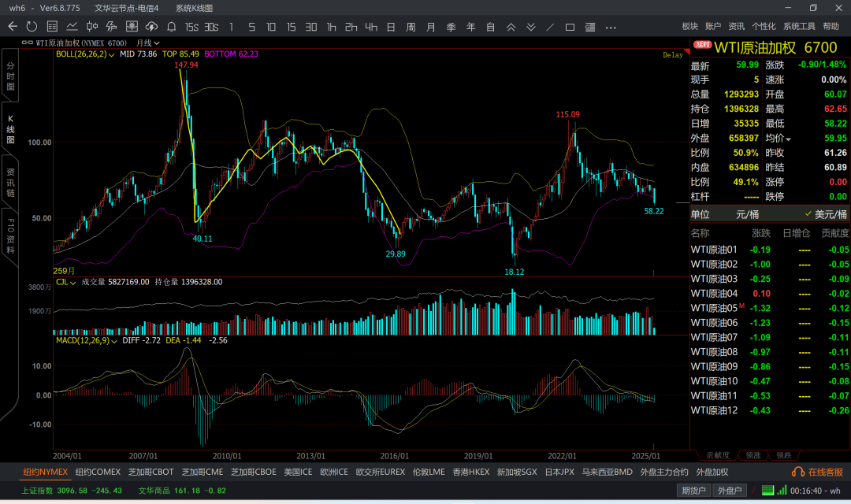Choose the 1h period button
Screen dimensions: 851x504
(331, 27)
